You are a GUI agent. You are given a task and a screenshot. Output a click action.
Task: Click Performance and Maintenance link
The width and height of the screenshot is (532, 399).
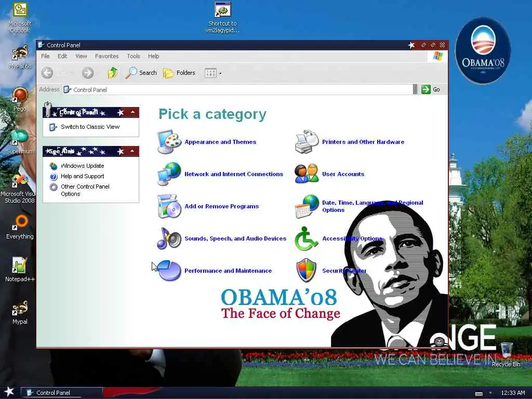pos(228,271)
